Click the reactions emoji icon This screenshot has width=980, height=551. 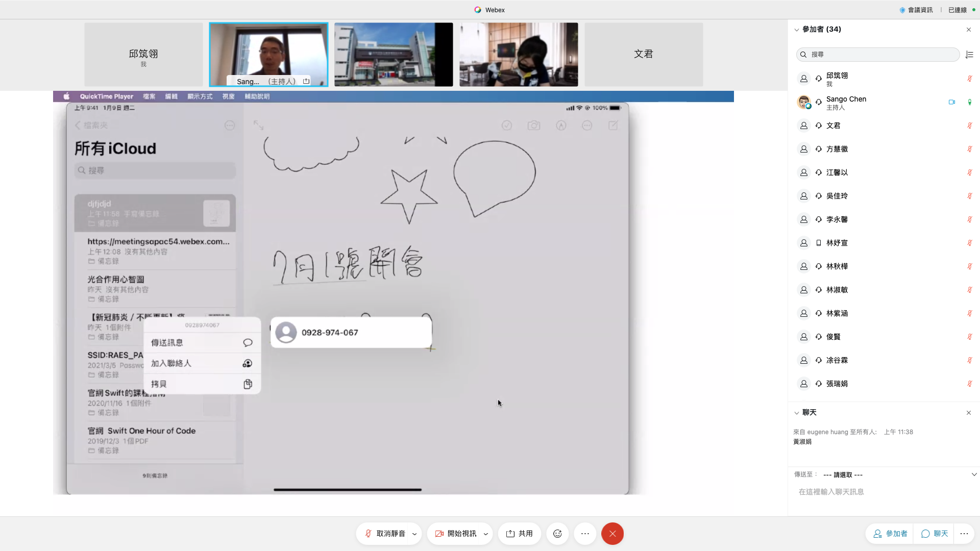click(x=557, y=534)
